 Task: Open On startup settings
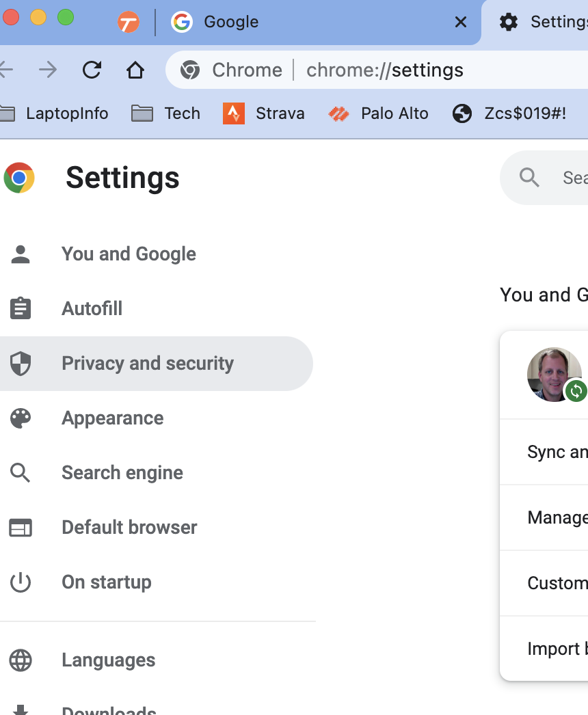coord(157,582)
